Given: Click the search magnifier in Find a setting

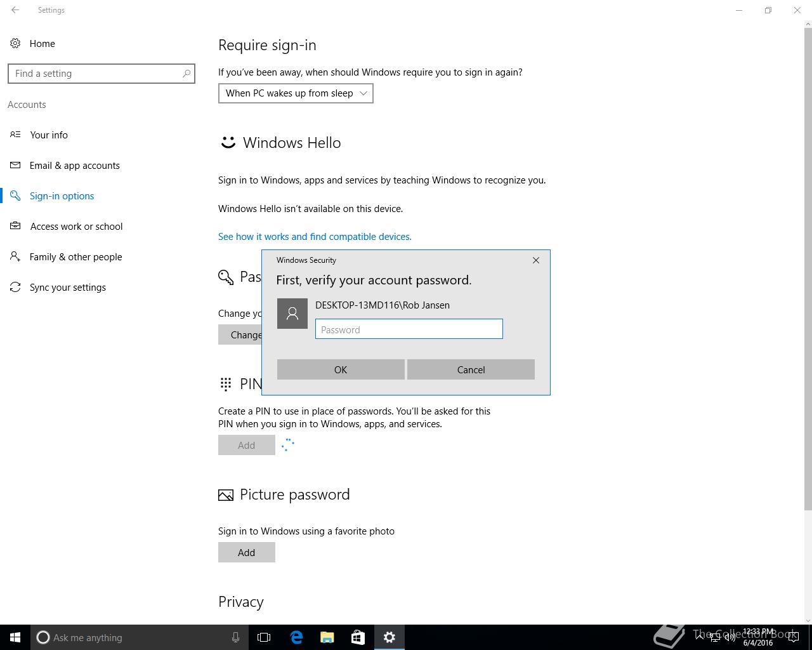Looking at the screenshot, I should click(x=186, y=74).
